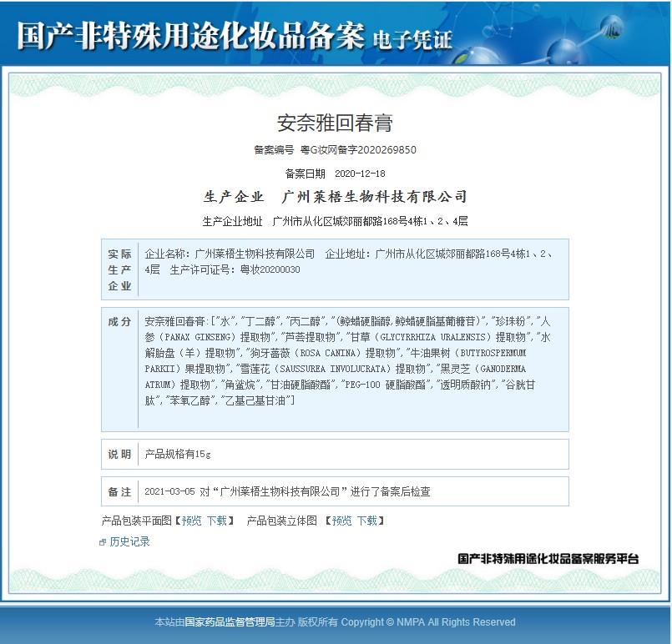Click the 生产企业地址 address line
Viewport: 672px width, 644px height.
coord(335,221)
